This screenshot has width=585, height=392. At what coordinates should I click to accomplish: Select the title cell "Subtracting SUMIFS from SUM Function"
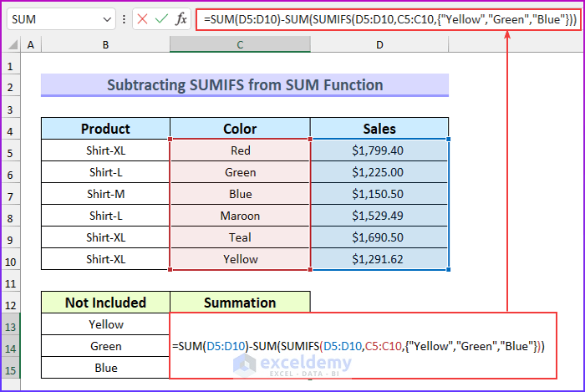[244, 85]
